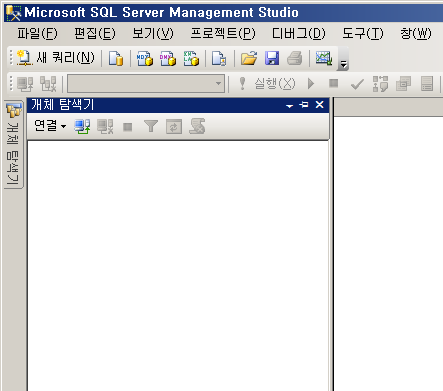The width and height of the screenshot is (443, 391).
Task: Open the 편집(E) menu
Action: tap(95, 33)
